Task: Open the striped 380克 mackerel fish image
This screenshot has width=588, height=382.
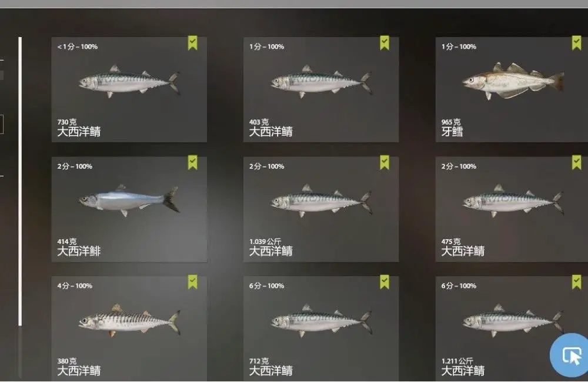Action: [x=129, y=320]
